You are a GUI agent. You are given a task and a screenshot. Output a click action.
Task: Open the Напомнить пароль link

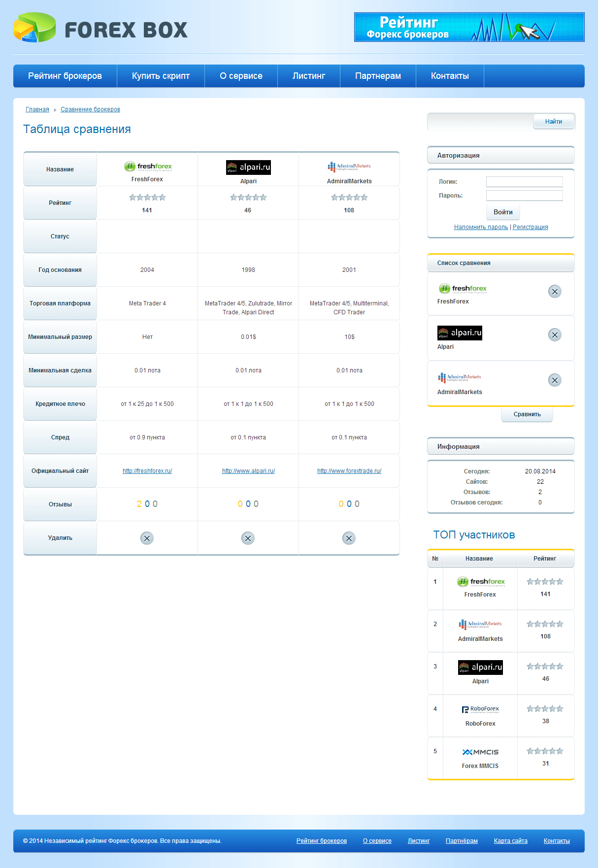pos(481,227)
